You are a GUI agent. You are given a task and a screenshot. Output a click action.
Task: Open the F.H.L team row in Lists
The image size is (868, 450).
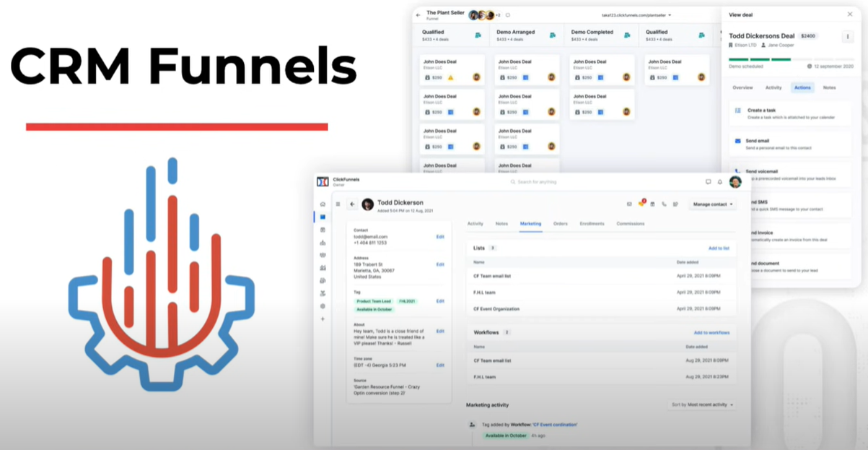click(x=601, y=293)
